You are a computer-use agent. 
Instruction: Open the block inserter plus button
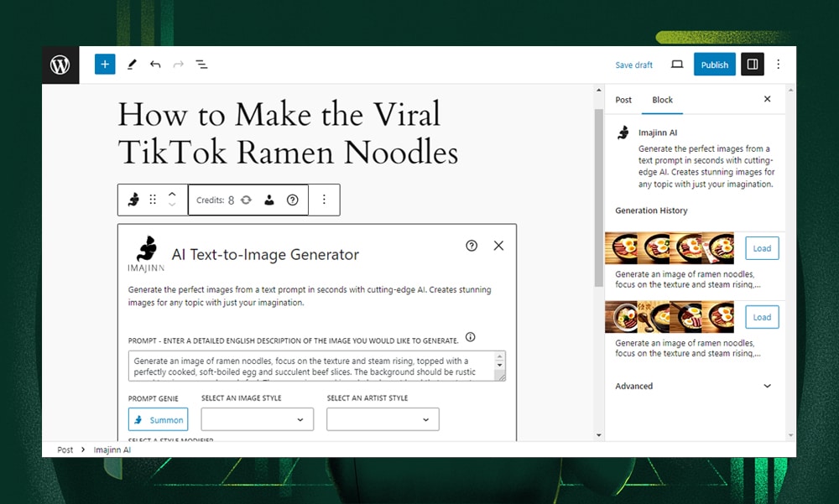point(105,65)
